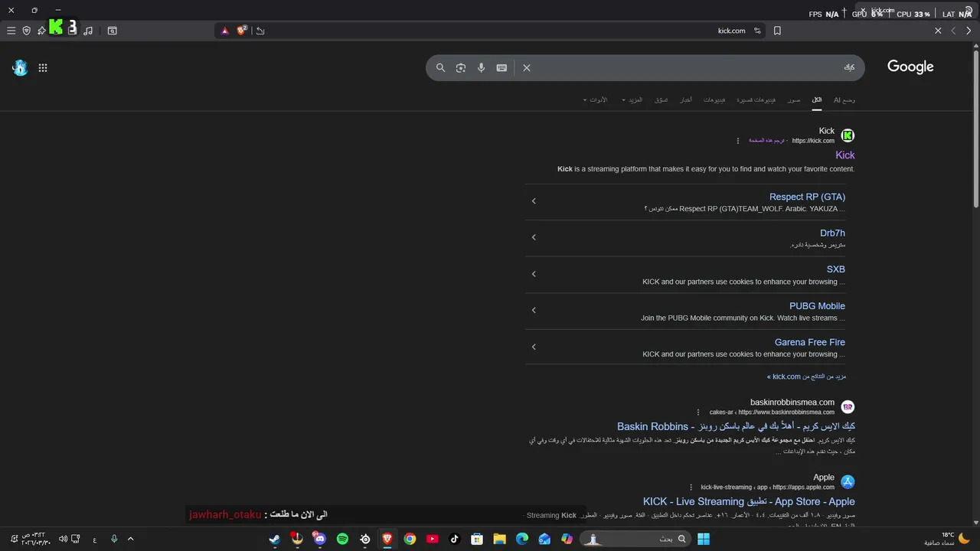The image size is (980, 551).
Task: Switch to the فيديوهات (Videos) tab
Action: click(714, 99)
